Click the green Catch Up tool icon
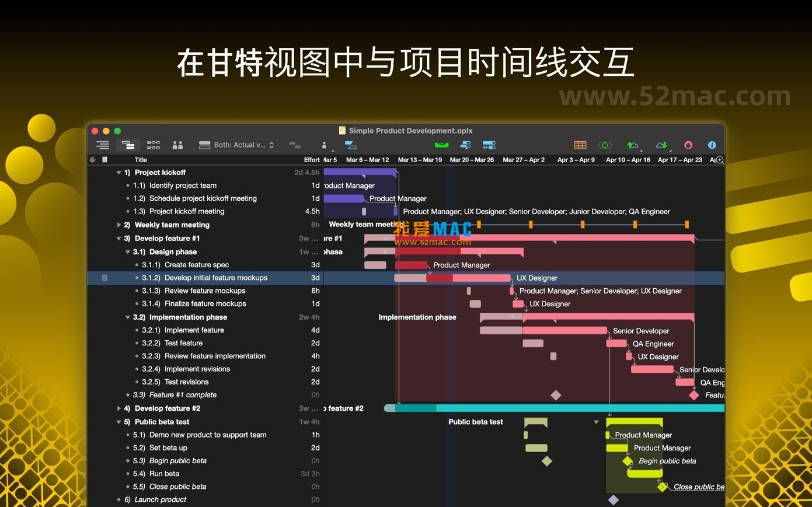Screen dimensions: 812x507 tap(441, 145)
